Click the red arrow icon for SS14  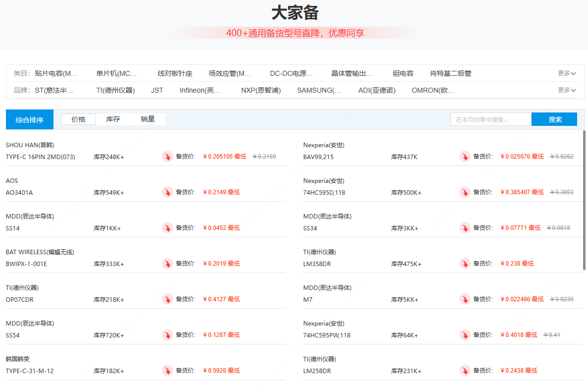167,228
